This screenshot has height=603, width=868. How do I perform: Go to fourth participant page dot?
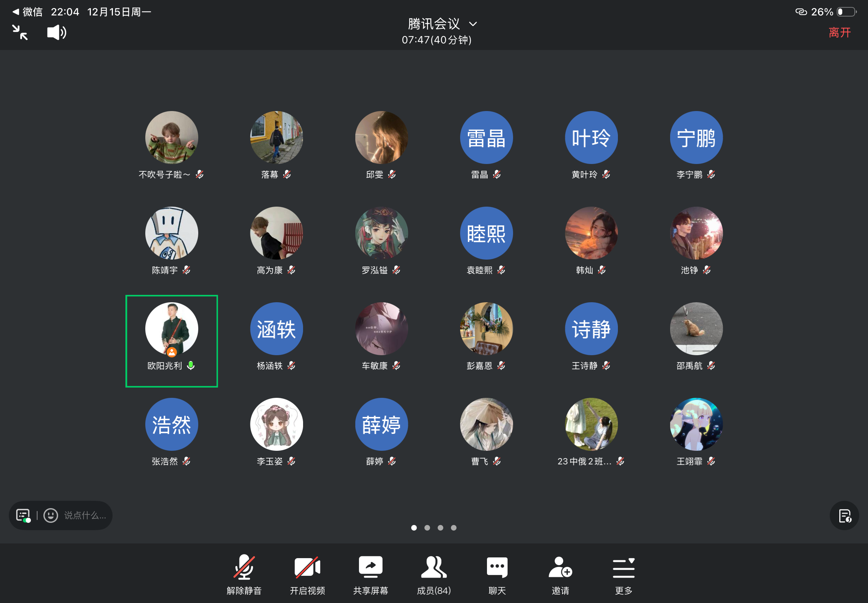click(x=453, y=528)
